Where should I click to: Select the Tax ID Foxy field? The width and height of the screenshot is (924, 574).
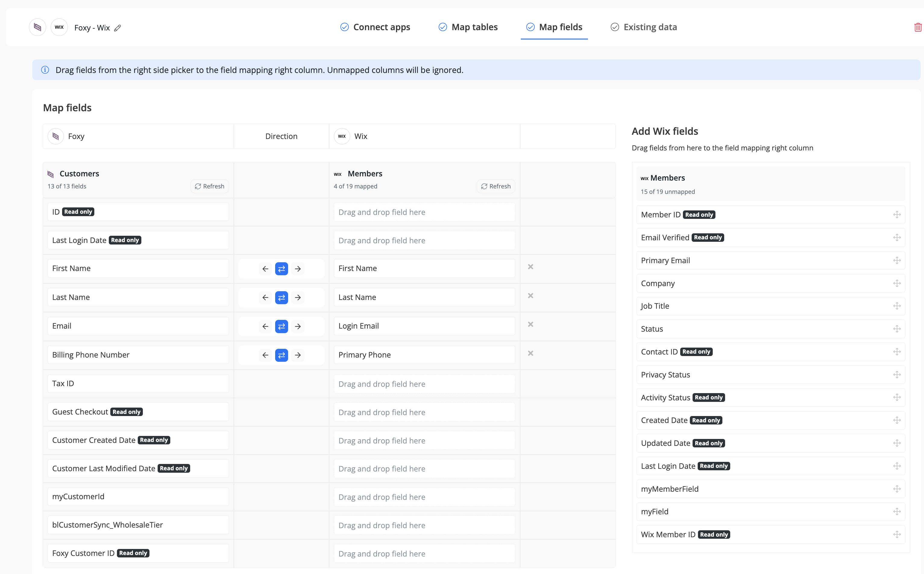coord(138,384)
